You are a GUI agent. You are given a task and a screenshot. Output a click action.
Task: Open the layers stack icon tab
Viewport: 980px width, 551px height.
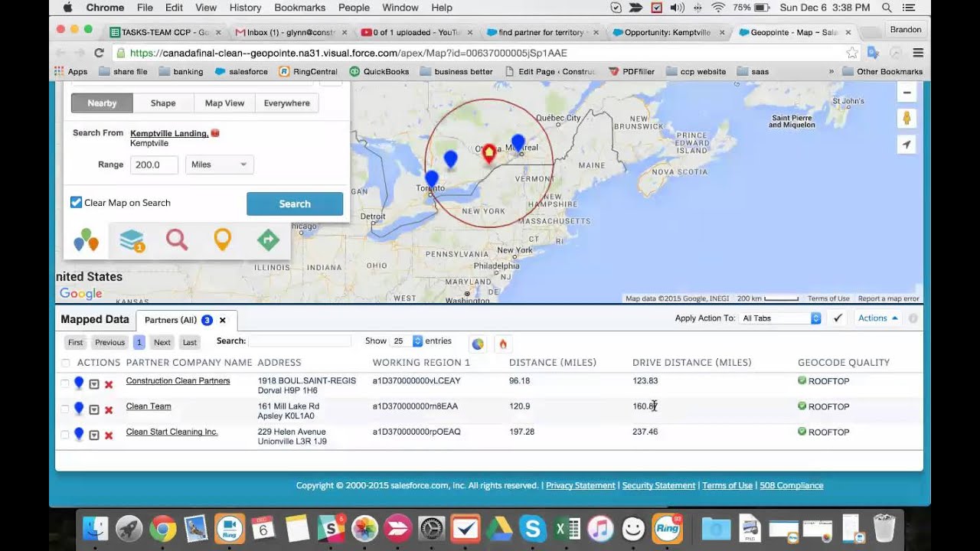pyautogui.click(x=132, y=240)
